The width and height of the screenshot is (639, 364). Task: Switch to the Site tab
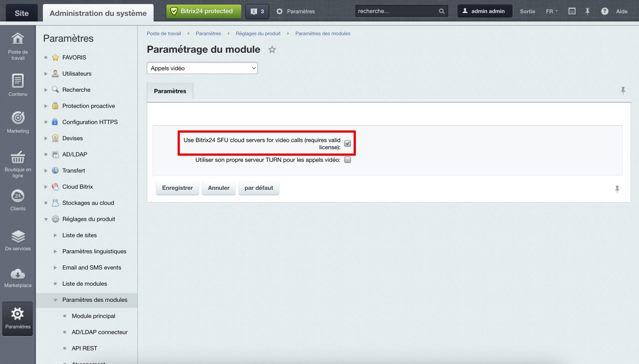[x=22, y=13]
